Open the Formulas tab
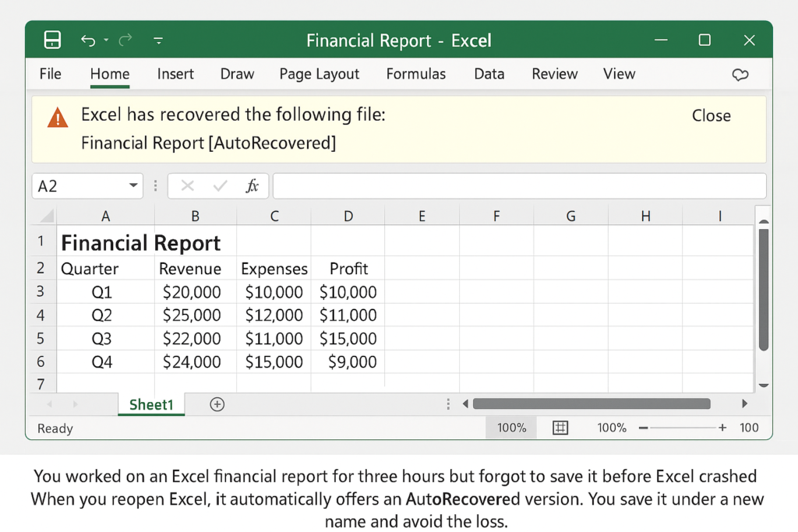 tap(416, 74)
